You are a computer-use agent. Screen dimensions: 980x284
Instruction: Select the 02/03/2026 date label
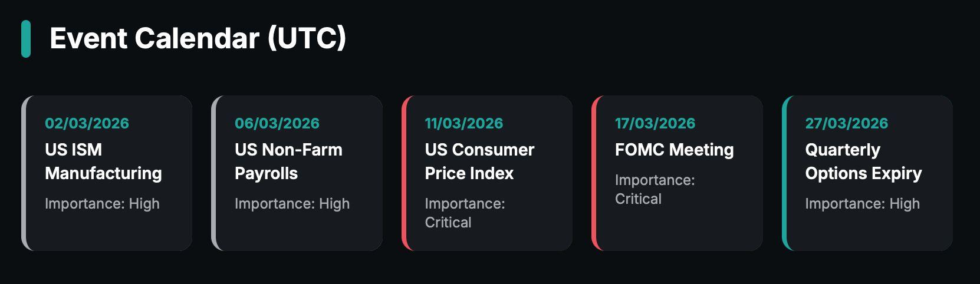pos(87,123)
